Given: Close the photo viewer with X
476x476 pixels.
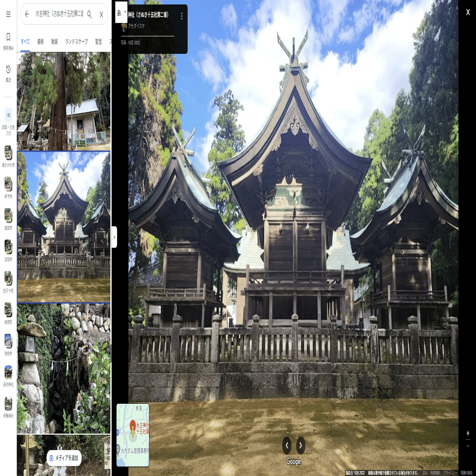Looking at the screenshot, I should [468, 12].
